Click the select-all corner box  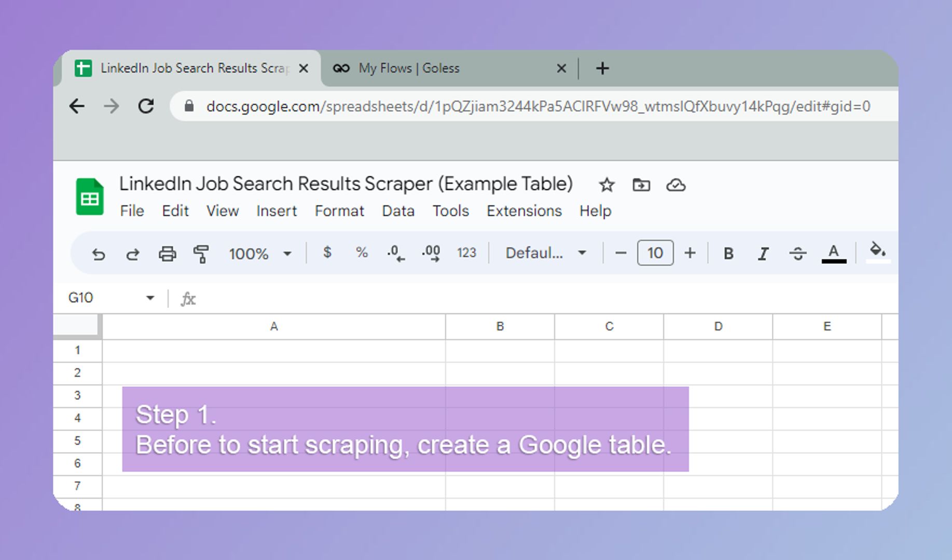77,326
